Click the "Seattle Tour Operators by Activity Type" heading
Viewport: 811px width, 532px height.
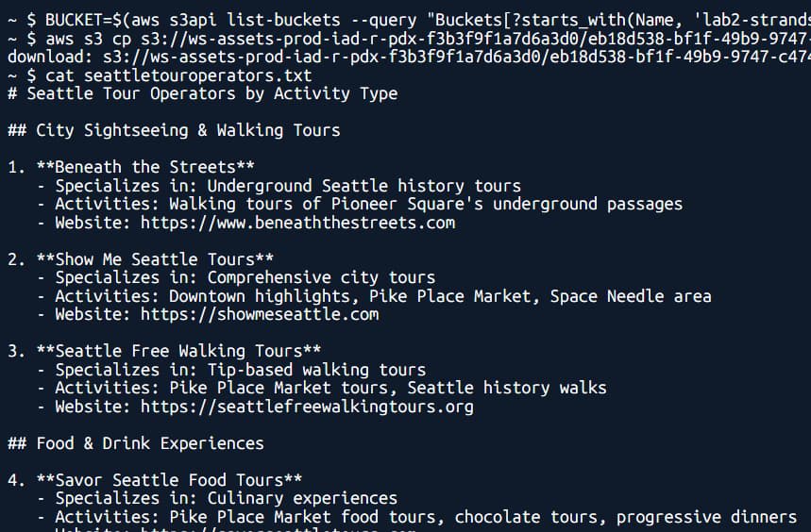coord(211,93)
